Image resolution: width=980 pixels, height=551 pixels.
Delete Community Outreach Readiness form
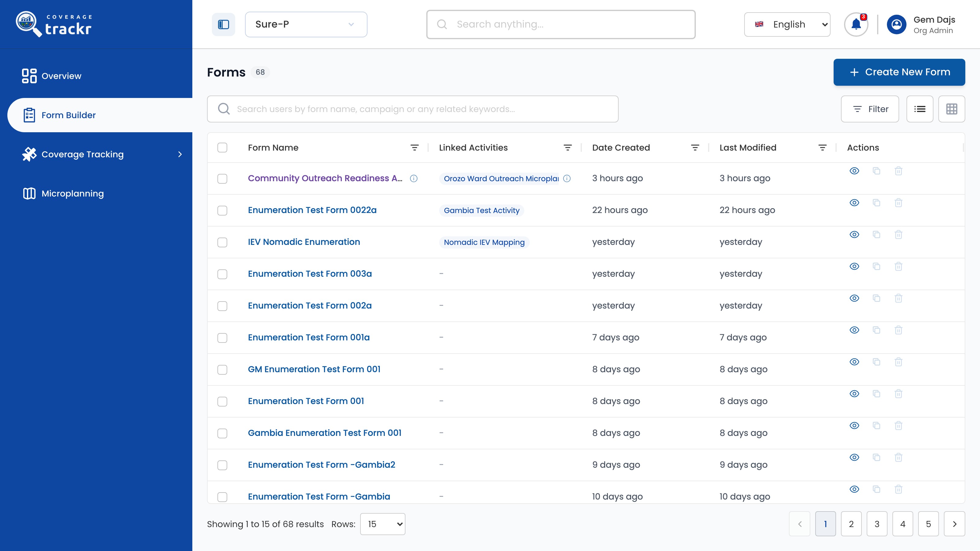click(899, 171)
